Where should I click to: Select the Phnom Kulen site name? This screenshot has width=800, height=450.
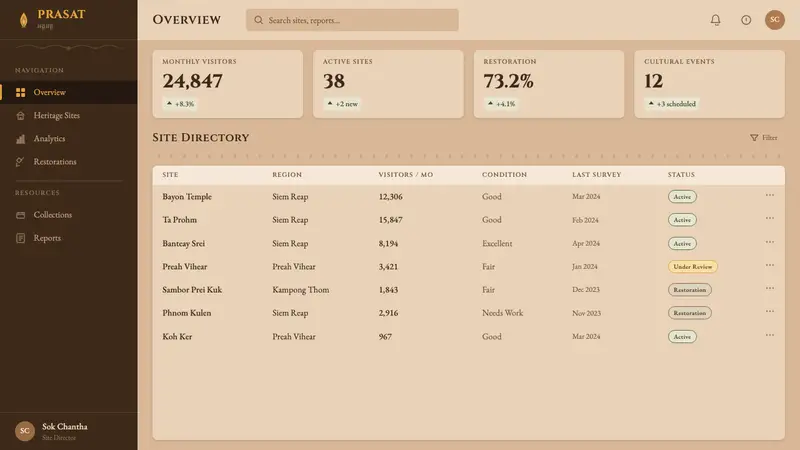pos(187,313)
